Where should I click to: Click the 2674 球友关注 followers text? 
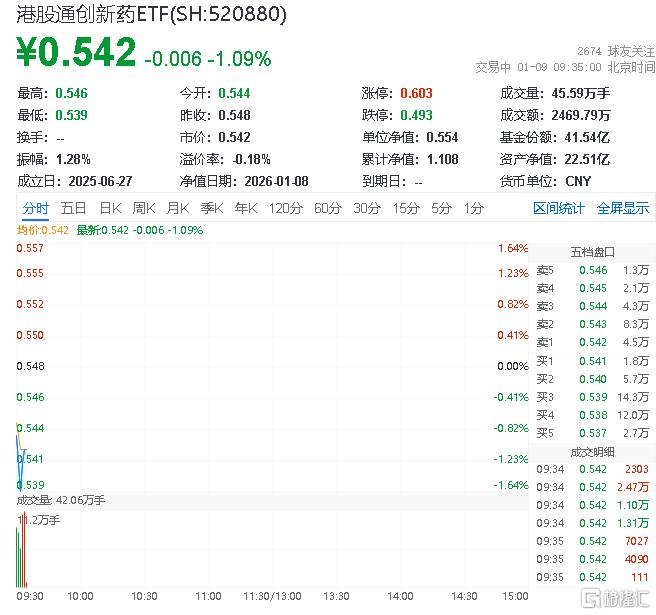point(615,51)
